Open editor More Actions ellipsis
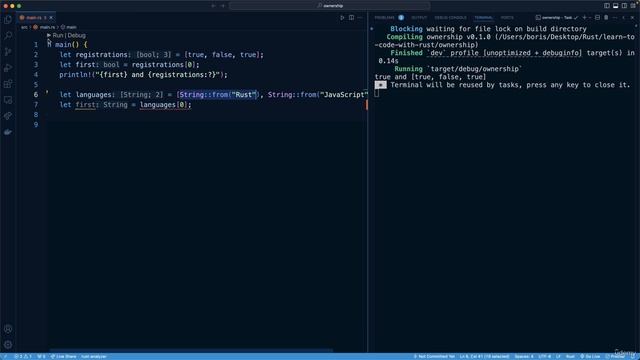Viewport: 640px width, 360px height. point(360,18)
